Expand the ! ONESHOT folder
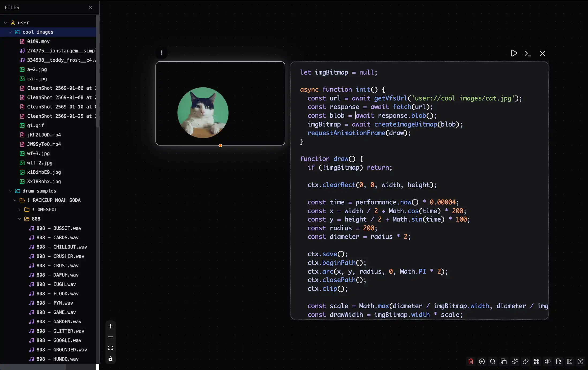This screenshot has height=370, width=588. (19, 210)
